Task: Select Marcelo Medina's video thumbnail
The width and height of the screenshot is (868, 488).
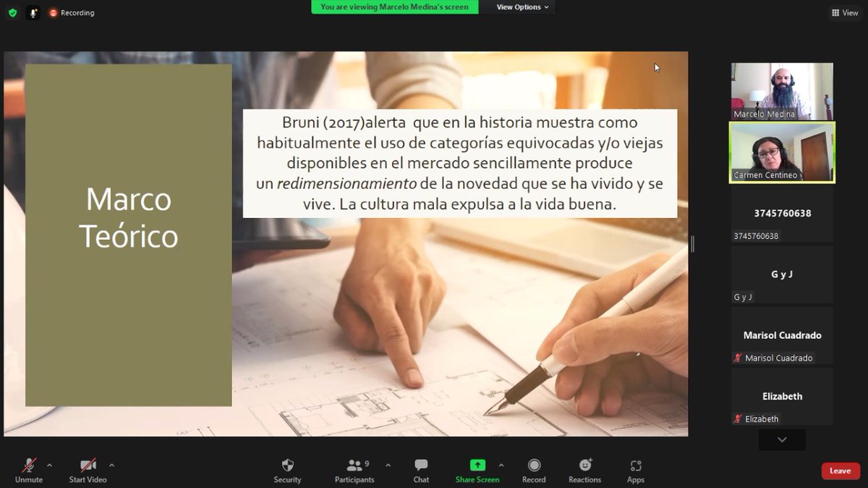Action: point(782,91)
